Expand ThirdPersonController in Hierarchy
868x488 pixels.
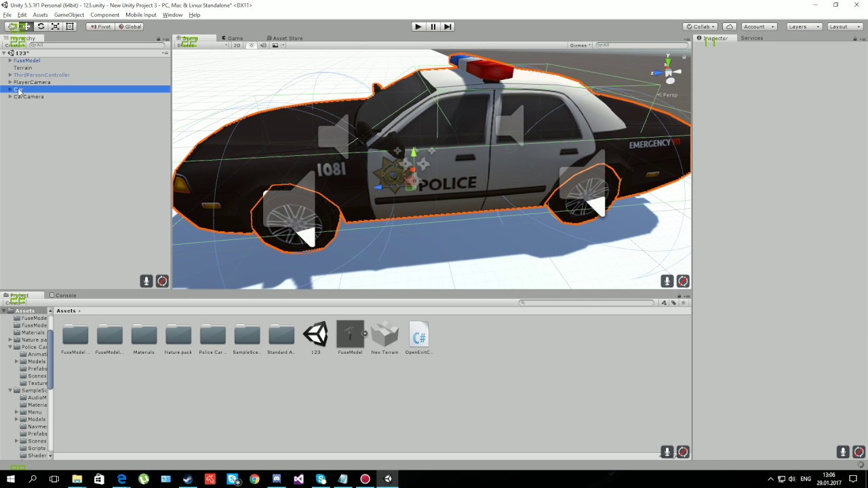[10, 75]
